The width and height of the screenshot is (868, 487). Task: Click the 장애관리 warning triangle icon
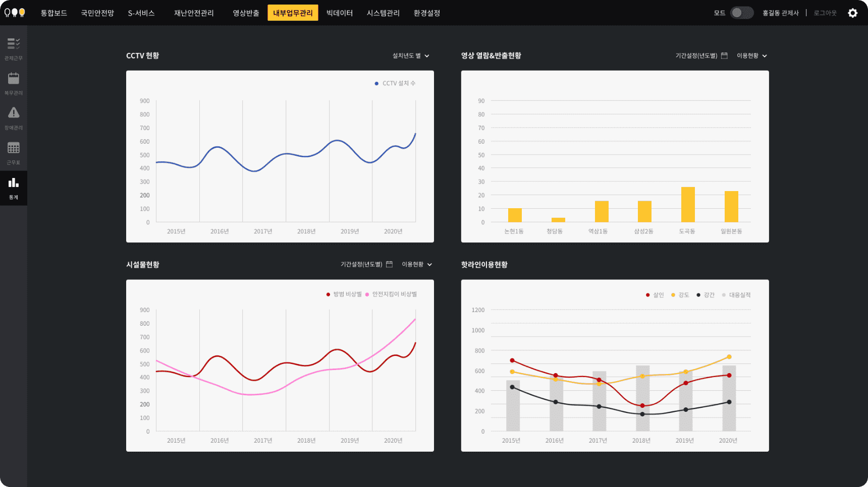coord(14,113)
